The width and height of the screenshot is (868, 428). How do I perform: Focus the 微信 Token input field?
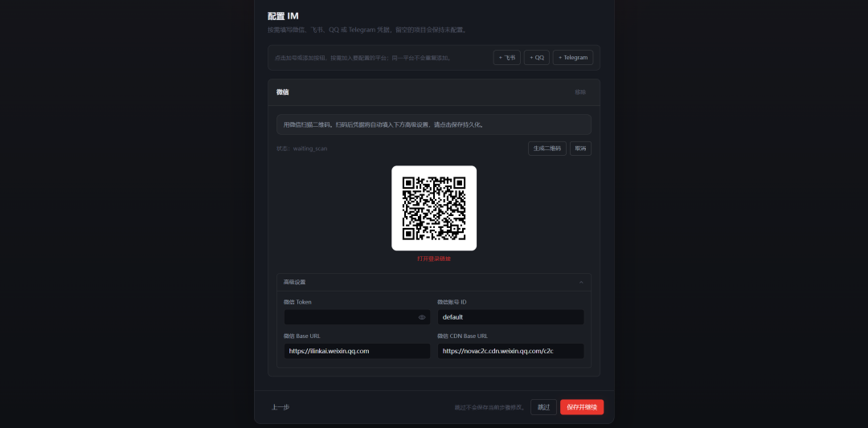(357, 317)
